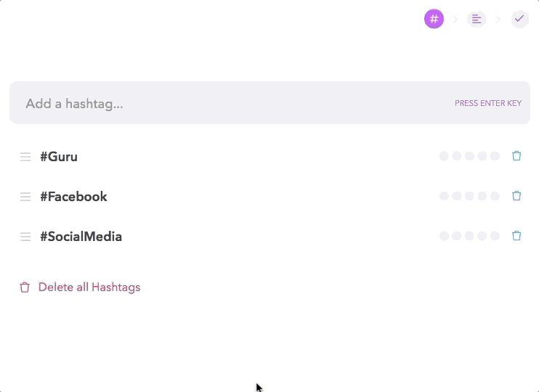Viewport: 539px width, 392px height.
Task: Delete the #Guru hashtag with trash icon
Action: (x=516, y=155)
